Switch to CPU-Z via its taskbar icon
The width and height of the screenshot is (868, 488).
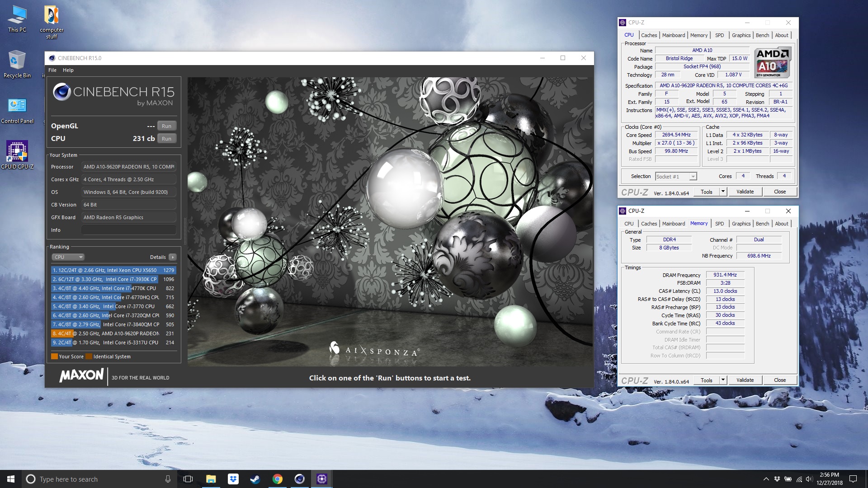tap(321, 479)
